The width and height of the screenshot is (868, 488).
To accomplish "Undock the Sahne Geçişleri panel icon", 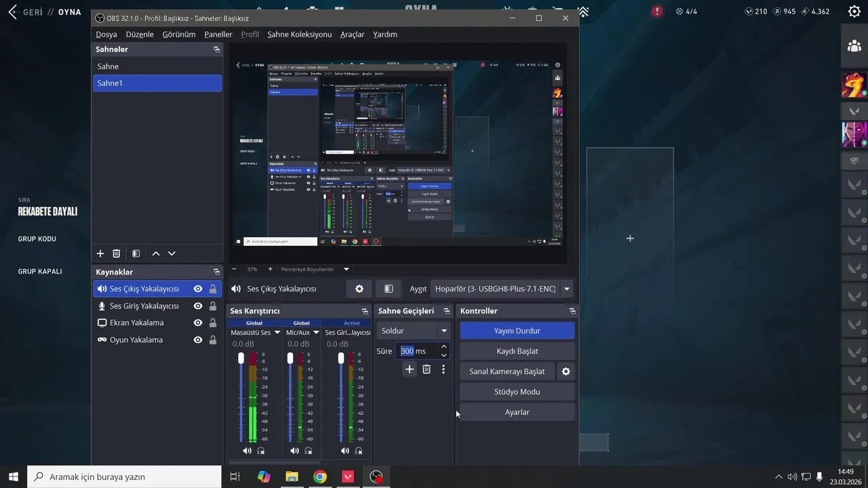I will pos(446,311).
